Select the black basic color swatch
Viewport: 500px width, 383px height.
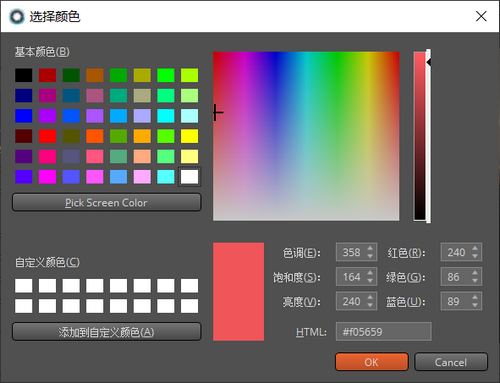coord(24,75)
